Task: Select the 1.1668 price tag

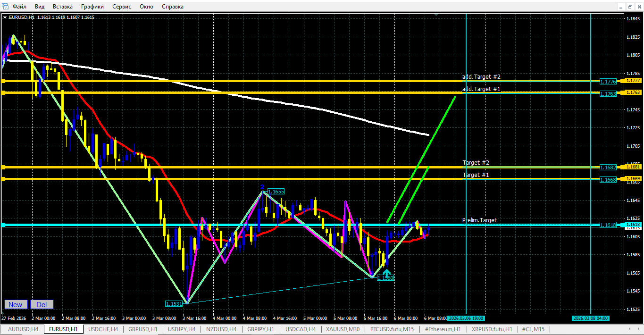Action: [x=608, y=180]
